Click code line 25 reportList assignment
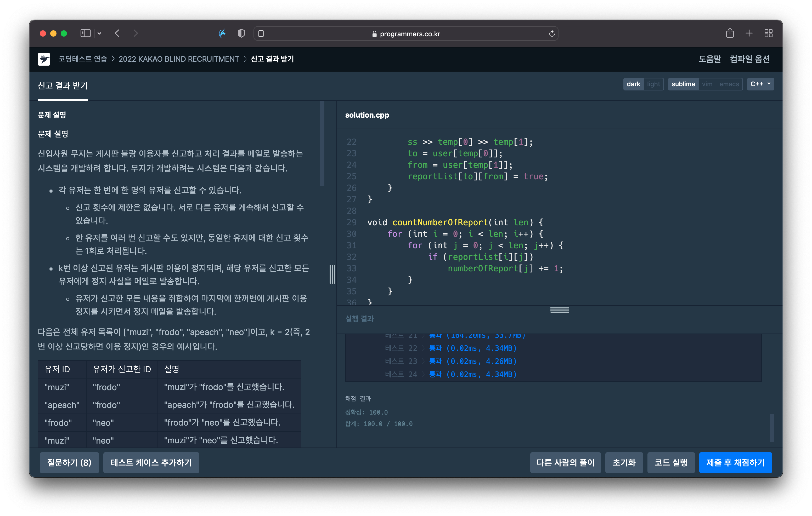812x516 pixels. [x=478, y=176]
